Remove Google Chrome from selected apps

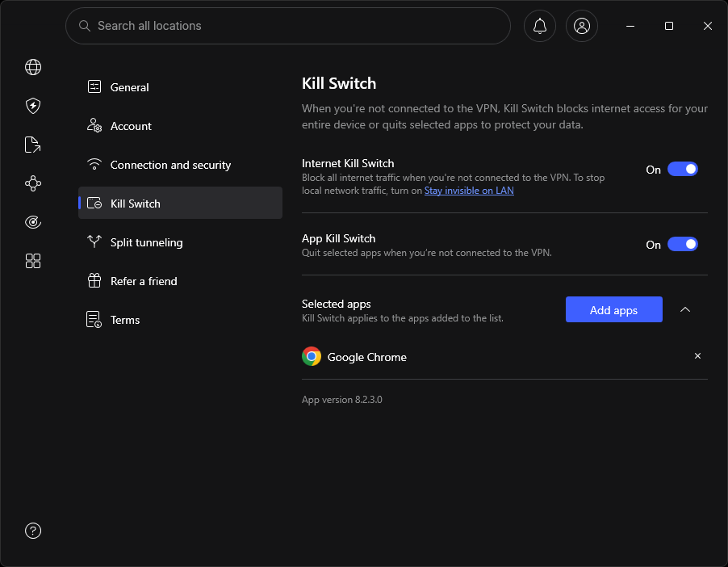pos(697,356)
